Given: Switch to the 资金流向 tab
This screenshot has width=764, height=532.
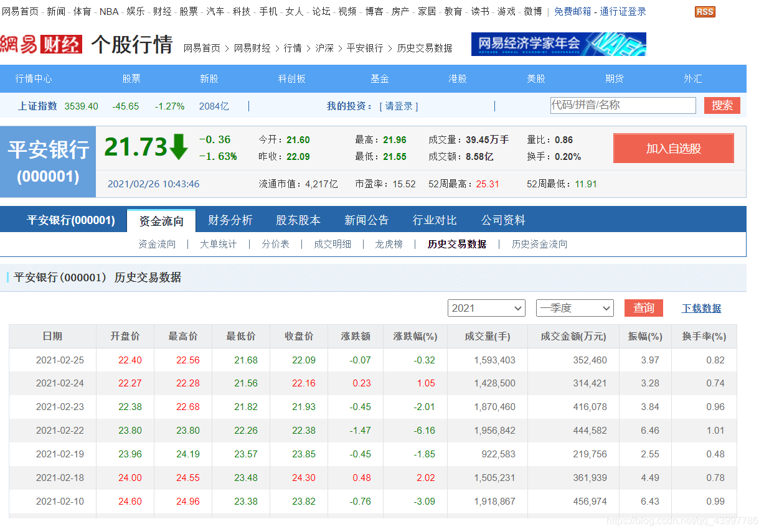Looking at the screenshot, I should pyautogui.click(x=161, y=220).
